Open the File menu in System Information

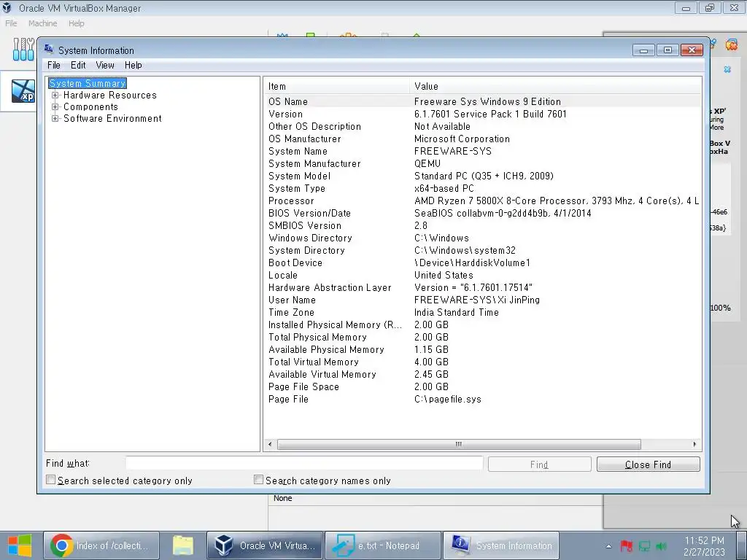point(54,65)
